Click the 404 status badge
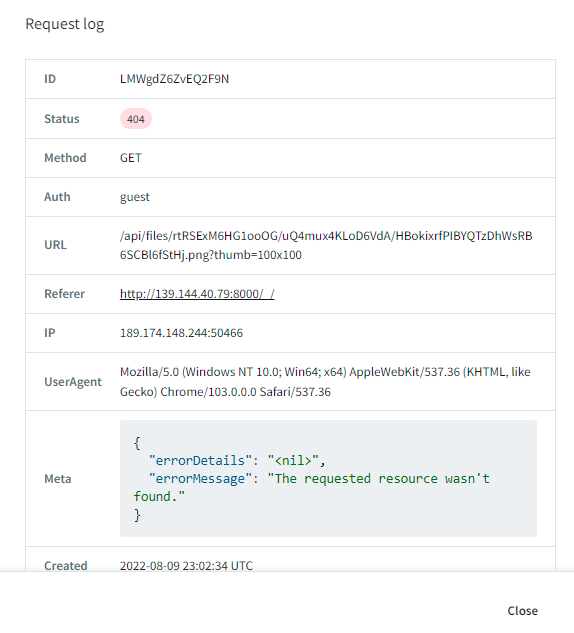 136,119
